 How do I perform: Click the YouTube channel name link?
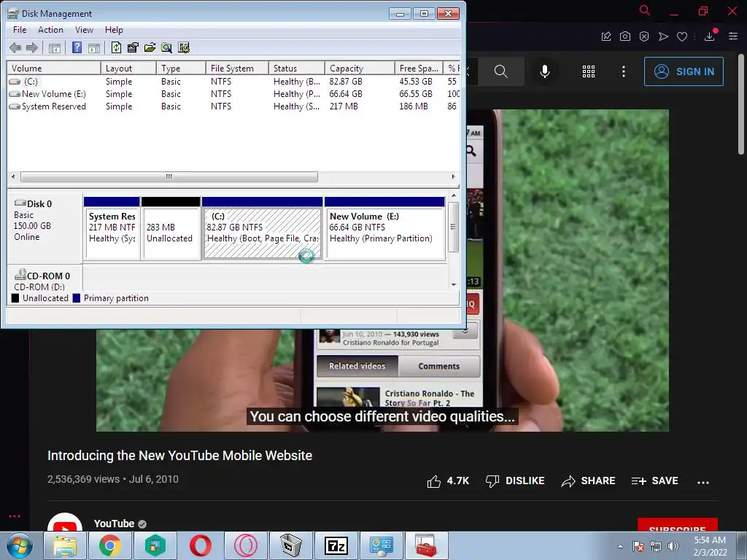pos(114,524)
